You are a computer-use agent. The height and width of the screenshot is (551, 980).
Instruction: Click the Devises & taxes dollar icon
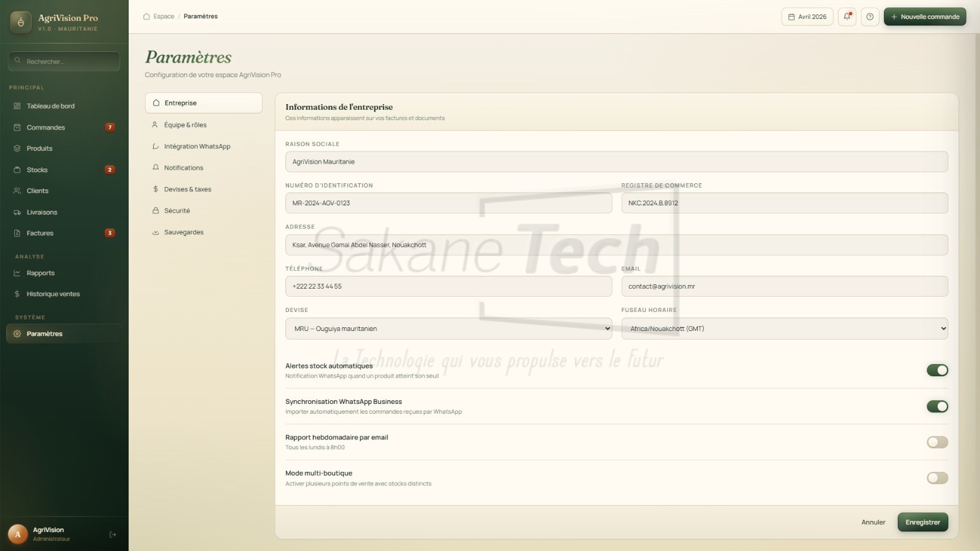(155, 189)
